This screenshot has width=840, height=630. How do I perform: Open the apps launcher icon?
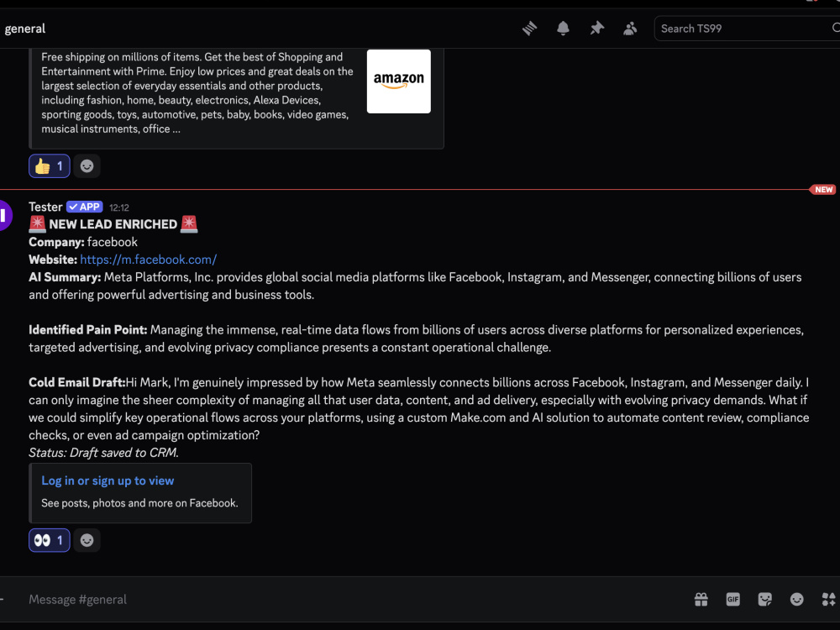(x=828, y=600)
